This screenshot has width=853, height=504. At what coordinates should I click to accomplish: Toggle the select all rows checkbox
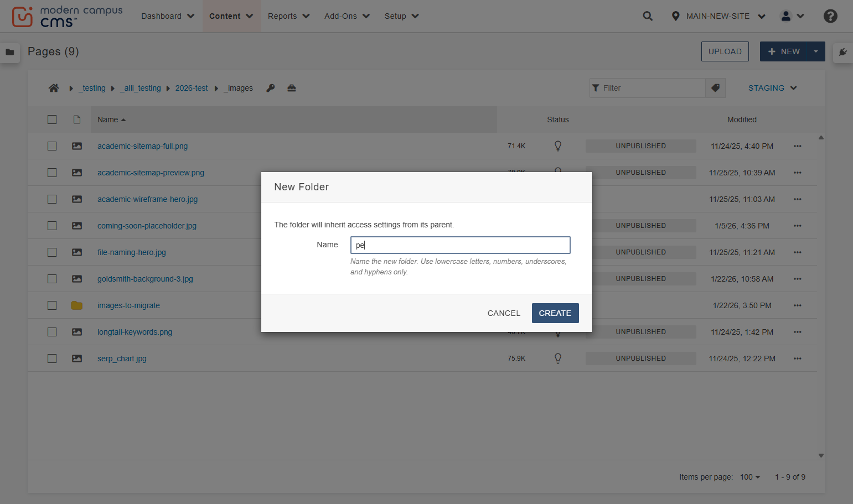point(52,119)
